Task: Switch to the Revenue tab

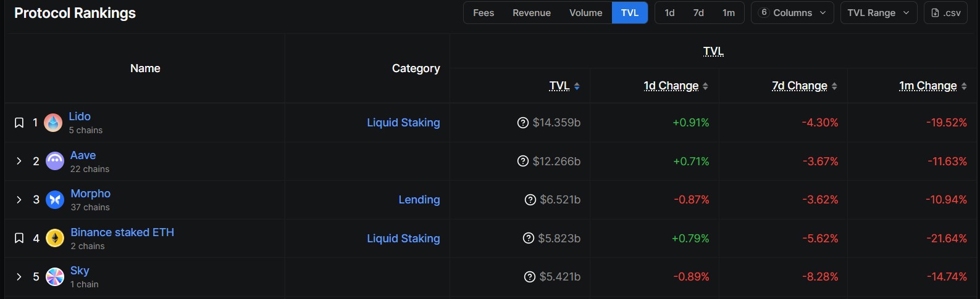Action: point(532,13)
